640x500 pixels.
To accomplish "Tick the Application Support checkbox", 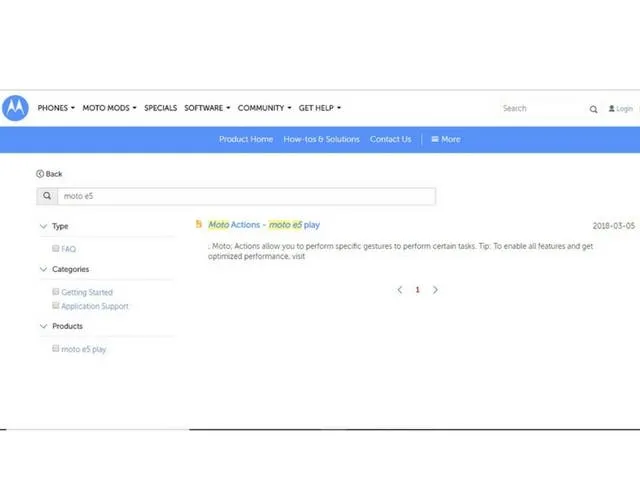I will point(56,306).
